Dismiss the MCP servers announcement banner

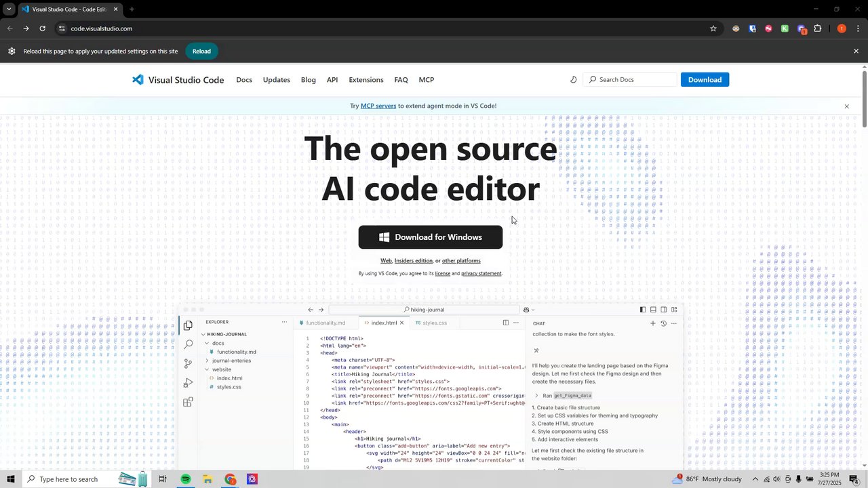846,106
